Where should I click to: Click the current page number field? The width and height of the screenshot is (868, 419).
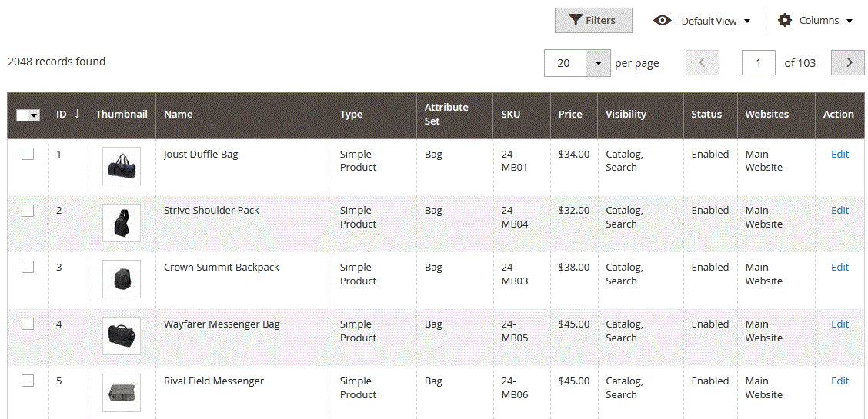[758, 63]
